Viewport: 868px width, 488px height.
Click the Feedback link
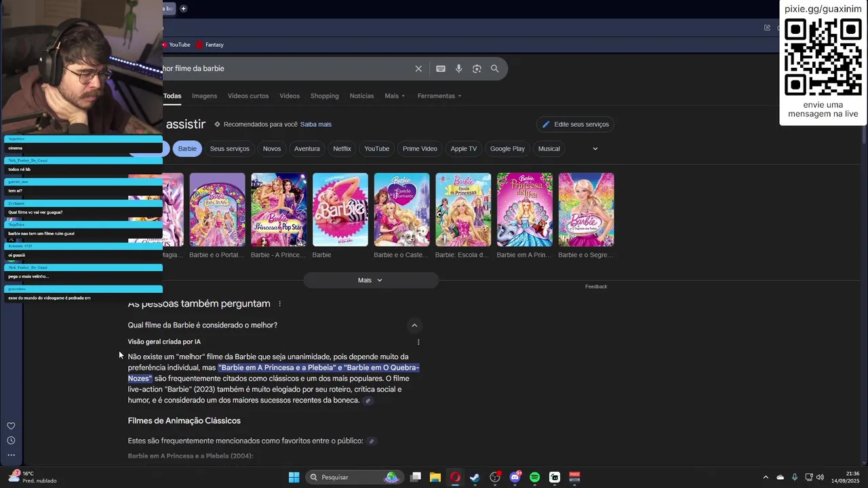click(x=596, y=287)
